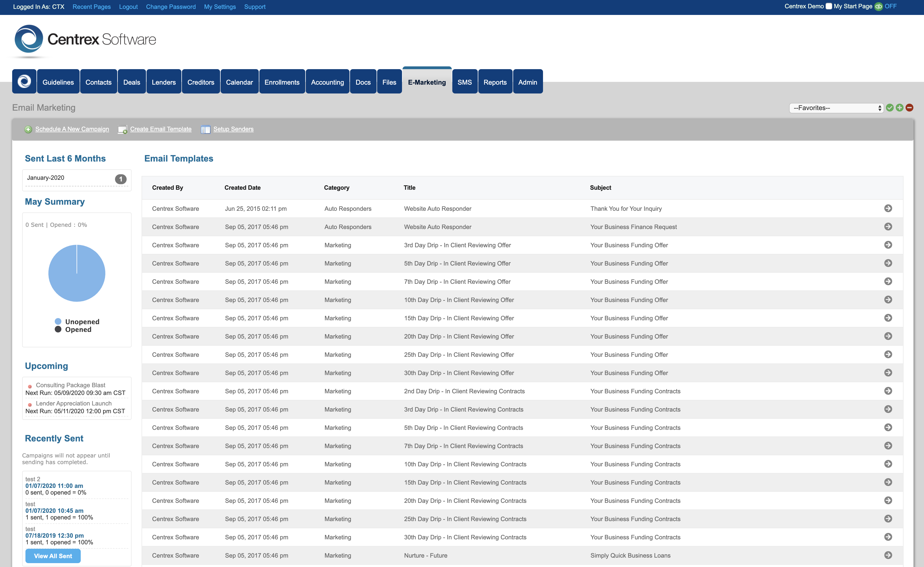Open arrow for 20th Day Drip Reviewing Contracts
This screenshot has height=567, width=924.
(888, 501)
